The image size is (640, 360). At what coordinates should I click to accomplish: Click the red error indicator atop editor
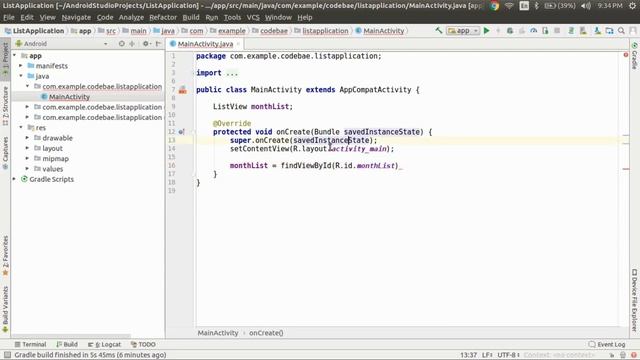[626, 55]
